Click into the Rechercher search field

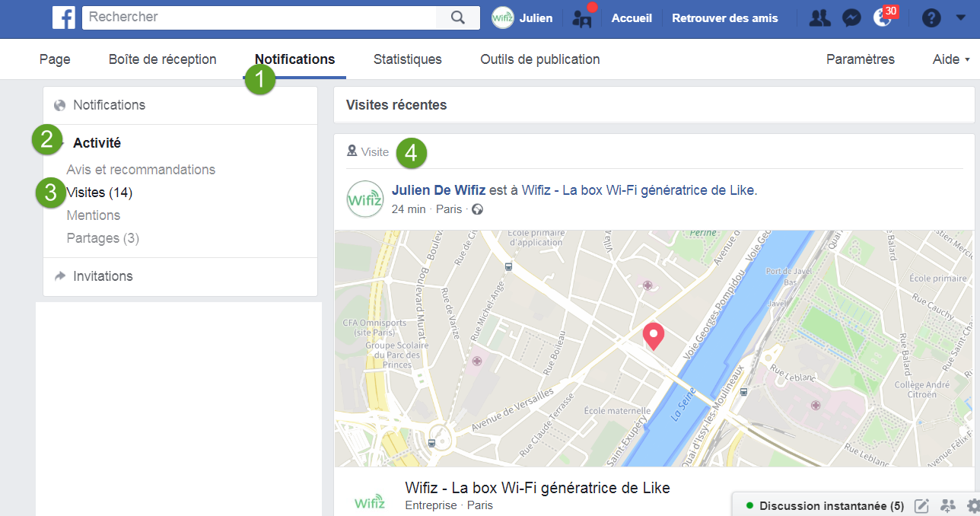259,18
